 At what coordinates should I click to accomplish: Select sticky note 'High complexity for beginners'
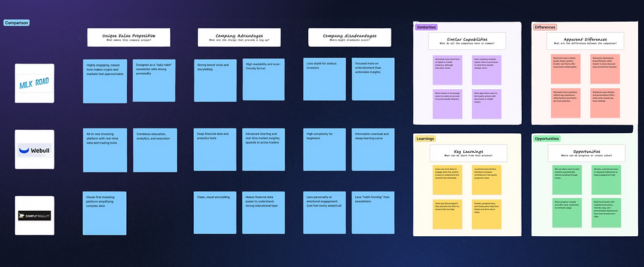click(x=325, y=150)
